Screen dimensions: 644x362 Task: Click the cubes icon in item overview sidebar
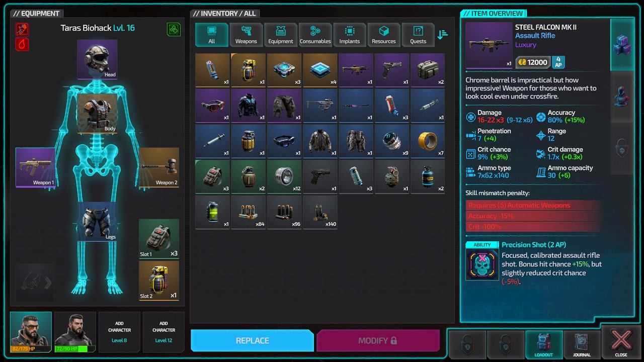pyautogui.click(x=622, y=45)
